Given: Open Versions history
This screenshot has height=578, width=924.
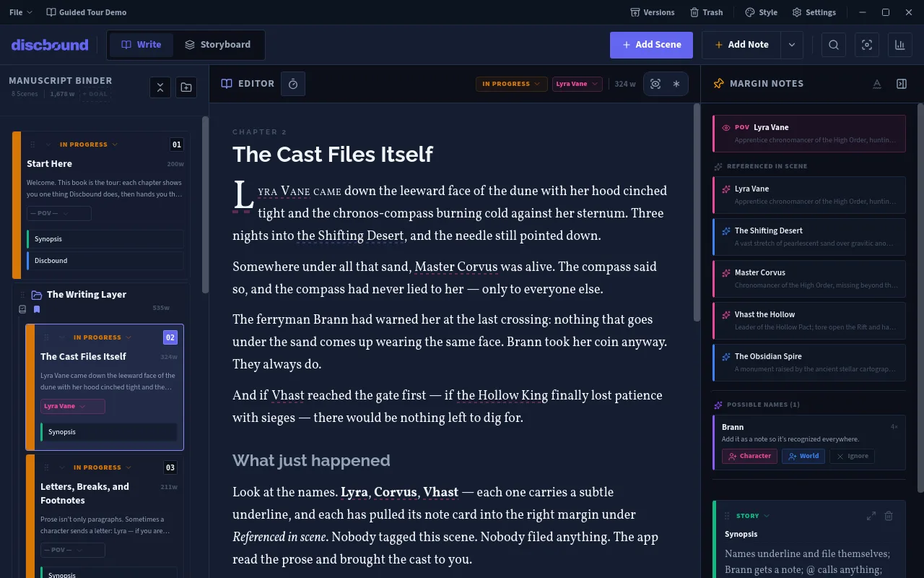Looking at the screenshot, I should (x=653, y=12).
